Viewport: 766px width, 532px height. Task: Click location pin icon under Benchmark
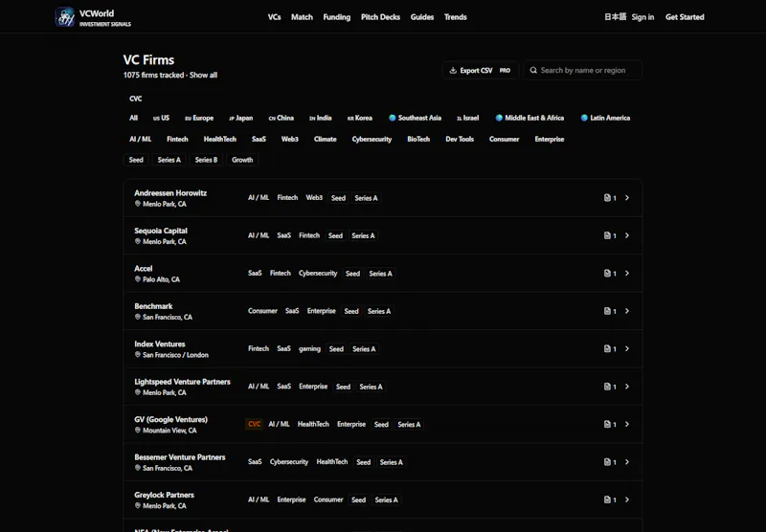[138, 317]
